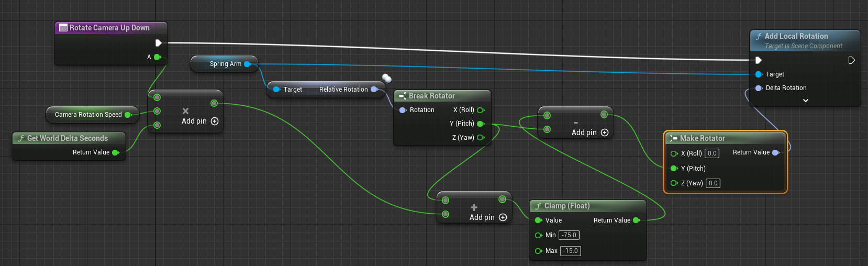Click the Camera Rotation Speed output pin

click(x=128, y=115)
